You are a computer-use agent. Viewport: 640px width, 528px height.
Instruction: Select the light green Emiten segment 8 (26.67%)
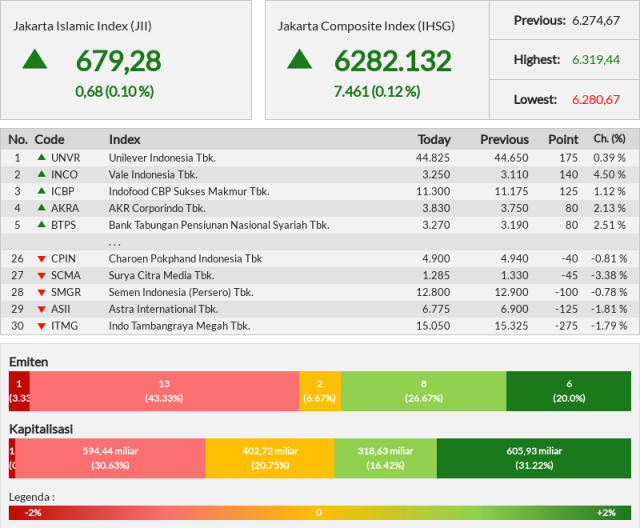[423, 391]
